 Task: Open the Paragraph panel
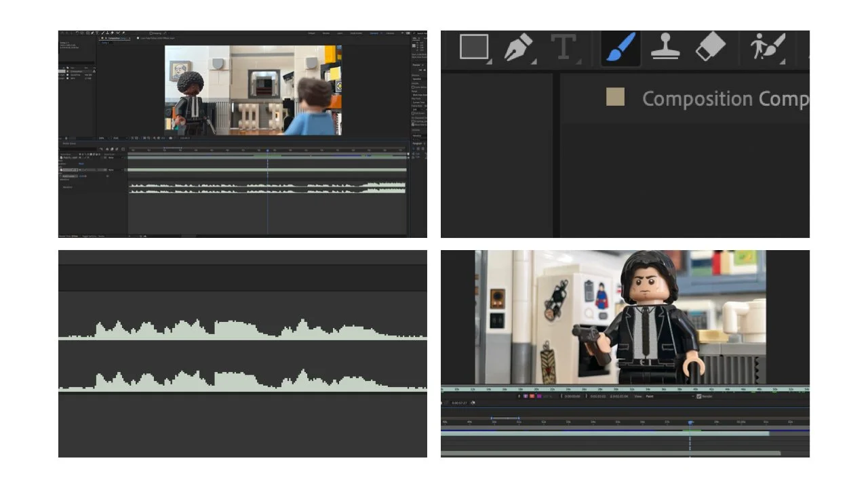point(416,143)
